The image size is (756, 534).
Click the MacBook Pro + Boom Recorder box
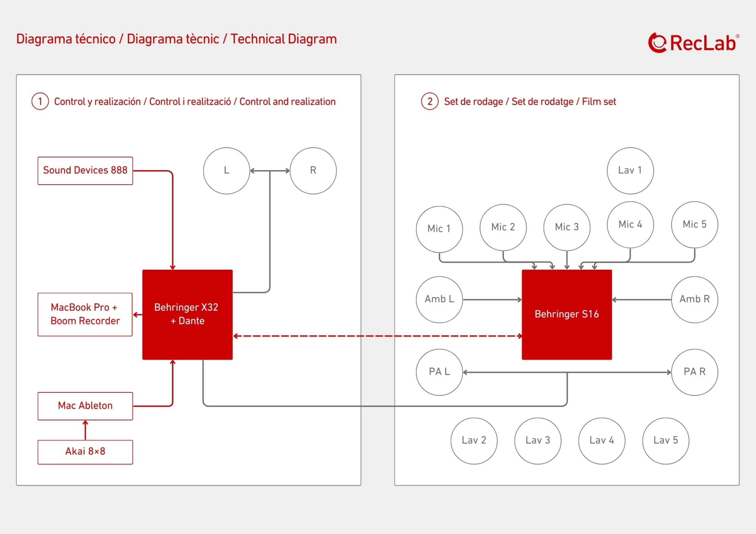(x=85, y=315)
